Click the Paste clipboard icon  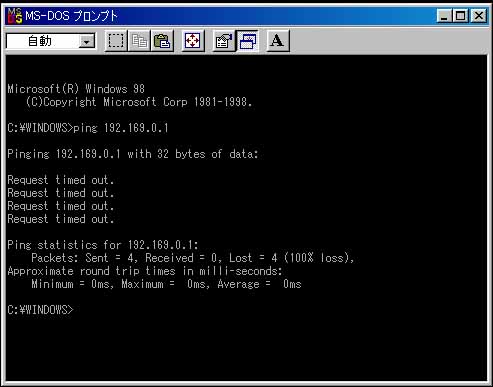[162, 41]
